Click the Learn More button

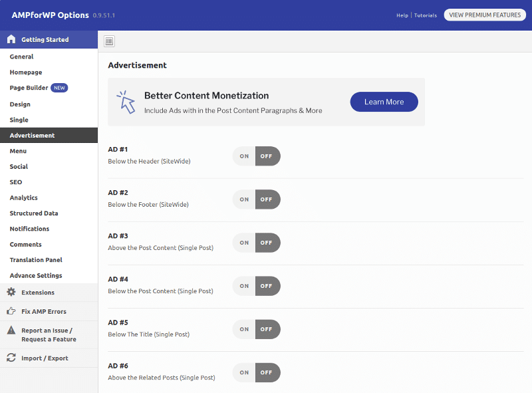[384, 102]
